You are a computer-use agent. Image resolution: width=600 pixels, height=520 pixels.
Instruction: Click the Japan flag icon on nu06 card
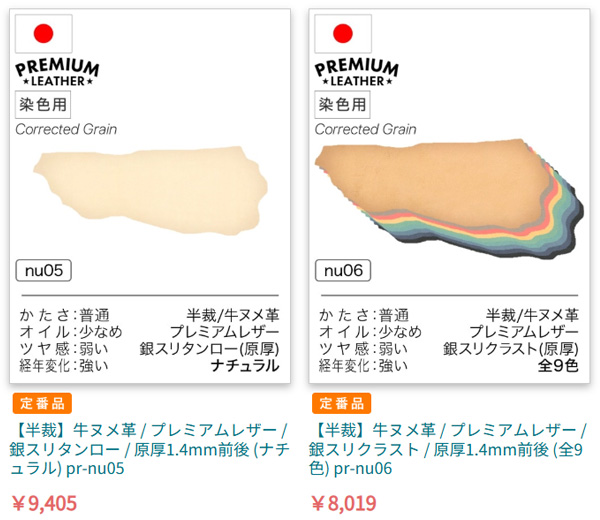tap(343, 33)
